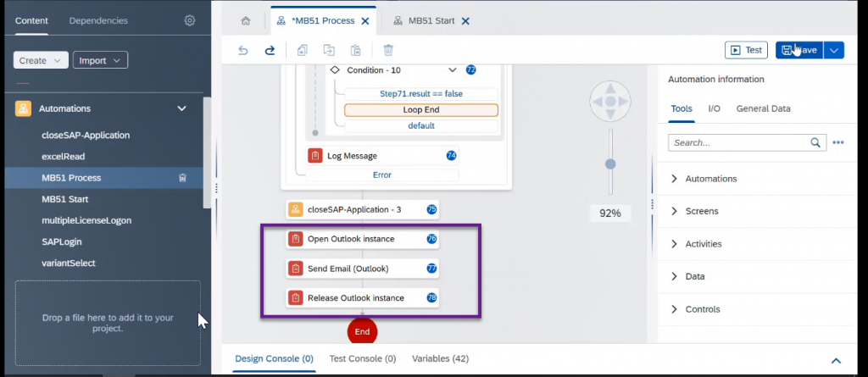Go to the home tab icon
Screen dimensions: 868x377
coord(246,21)
